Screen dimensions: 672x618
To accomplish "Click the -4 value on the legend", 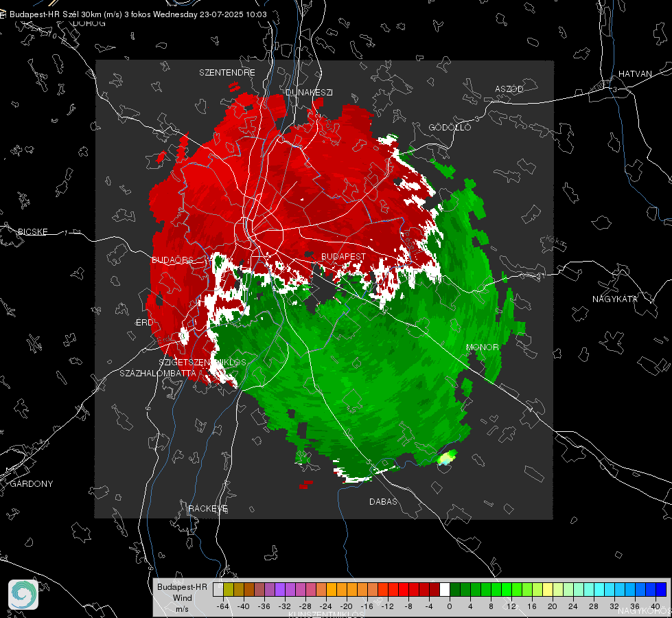I will pos(428,606).
